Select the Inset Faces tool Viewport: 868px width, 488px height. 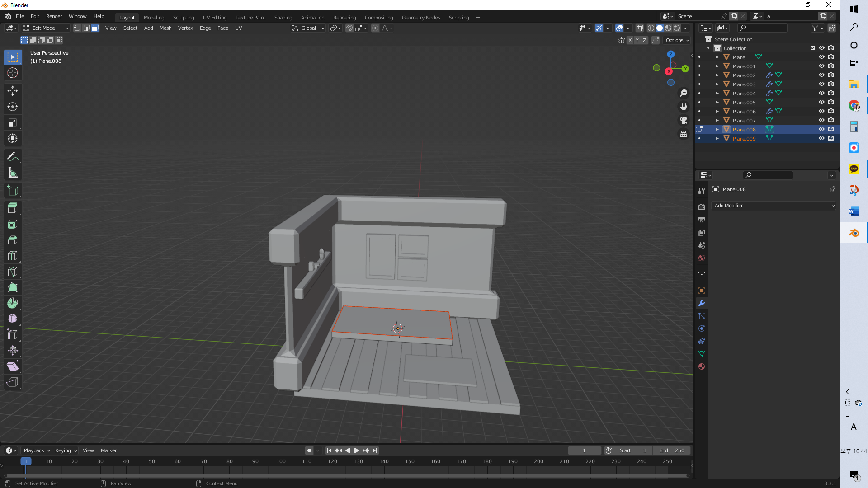13,224
